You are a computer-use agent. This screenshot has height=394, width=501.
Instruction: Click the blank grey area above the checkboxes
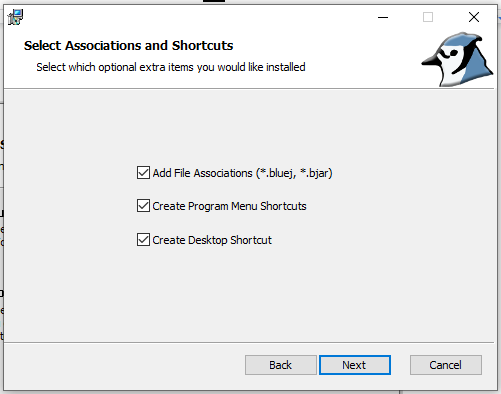[x=249, y=127]
